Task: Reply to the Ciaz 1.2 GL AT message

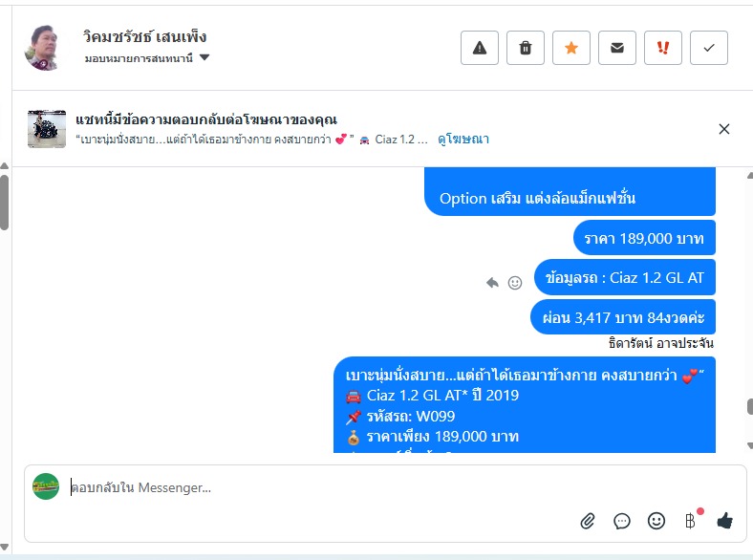Action: (x=492, y=283)
